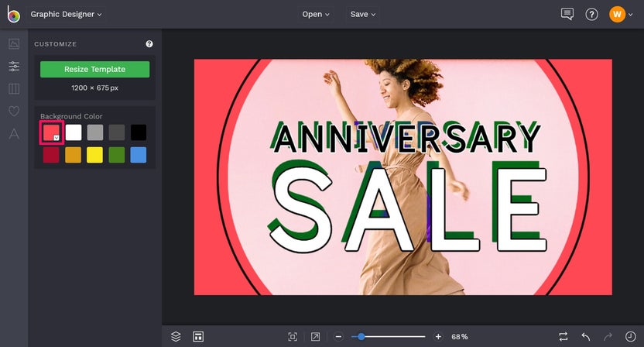
Task: Open the selected red swatch dropdown arrow
Action: point(57,138)
